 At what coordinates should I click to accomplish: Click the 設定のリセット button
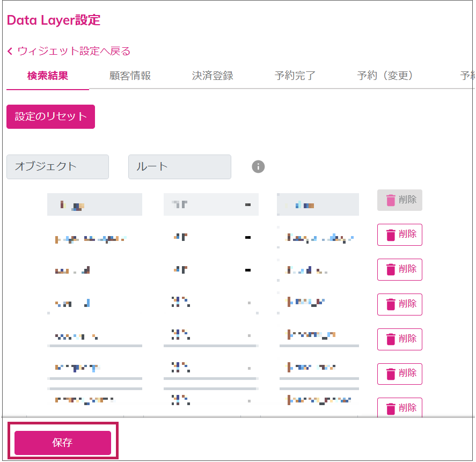pos(50,116)
